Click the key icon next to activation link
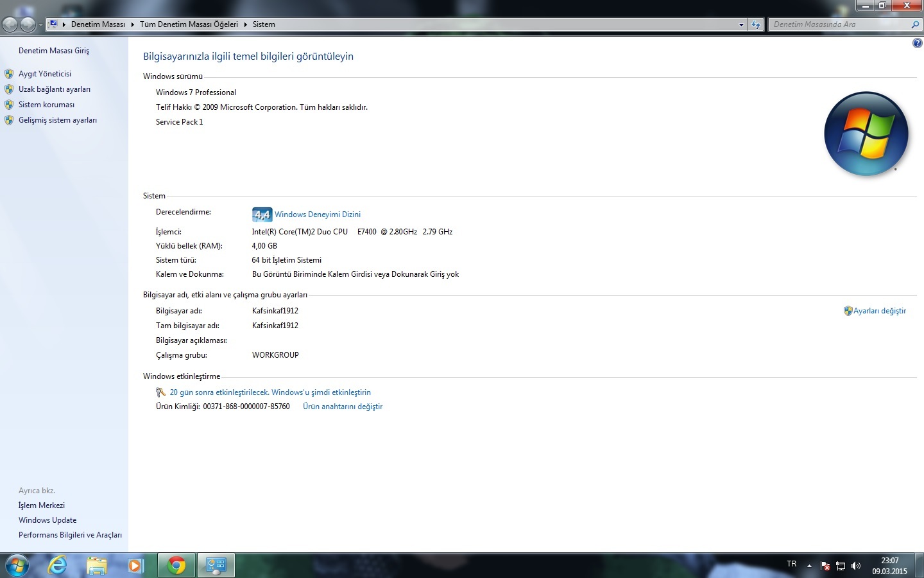 pos(160,392)
